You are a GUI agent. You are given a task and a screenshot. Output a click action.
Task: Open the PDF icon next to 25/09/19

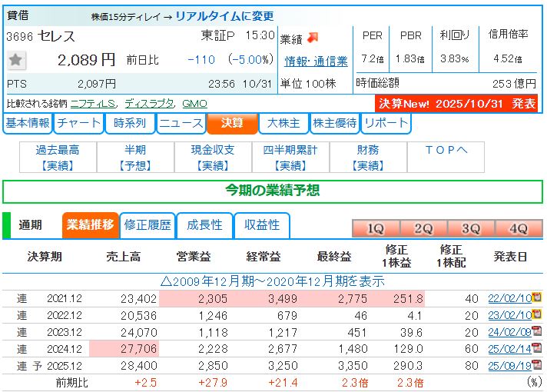click(x=537, y=366)
